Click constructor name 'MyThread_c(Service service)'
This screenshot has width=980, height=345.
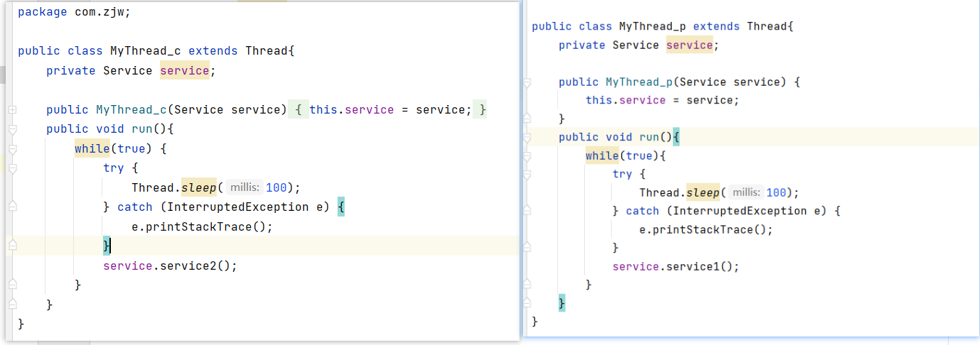tap(192, 109)
